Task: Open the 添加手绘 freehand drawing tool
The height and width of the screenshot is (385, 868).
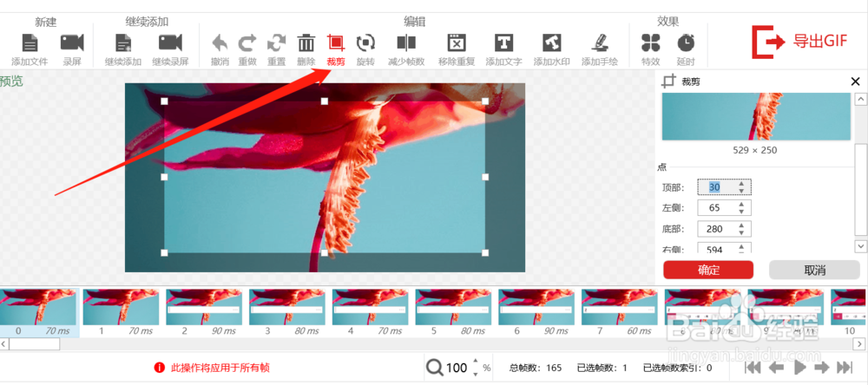Action: click(600, 42)
